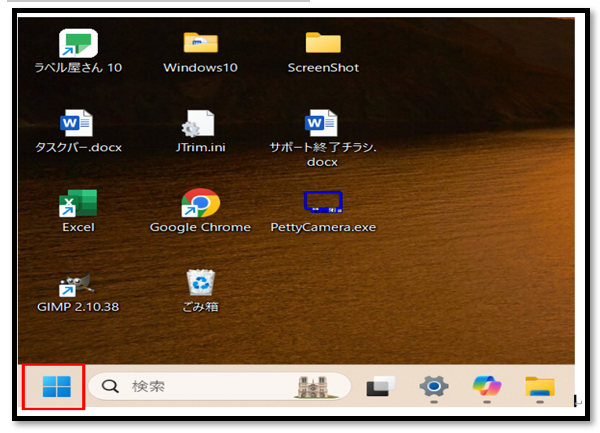Click the "タスクバー.docx" file name
600x433 pixels.
click(78, 147)
